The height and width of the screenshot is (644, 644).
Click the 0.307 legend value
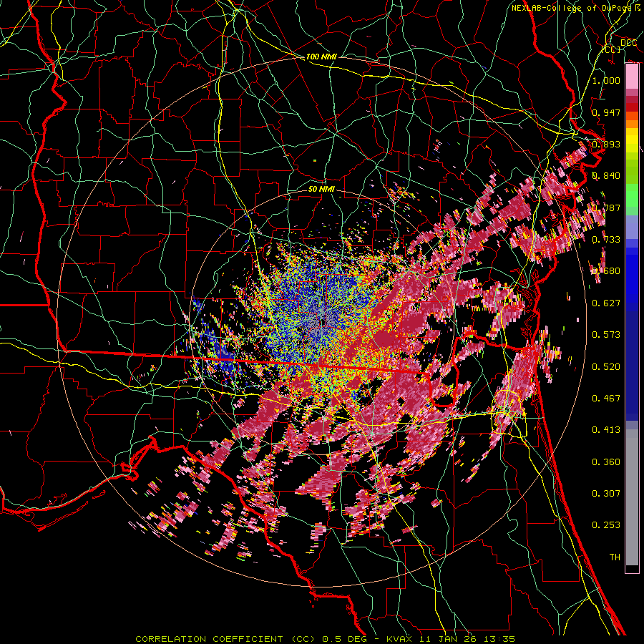[606, 493]
